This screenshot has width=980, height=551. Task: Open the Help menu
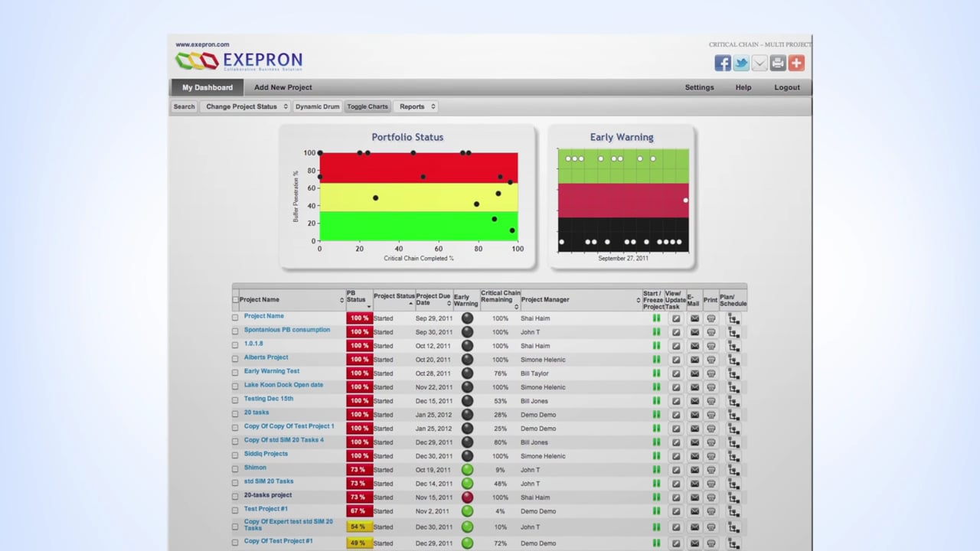[x=743, y=87]
